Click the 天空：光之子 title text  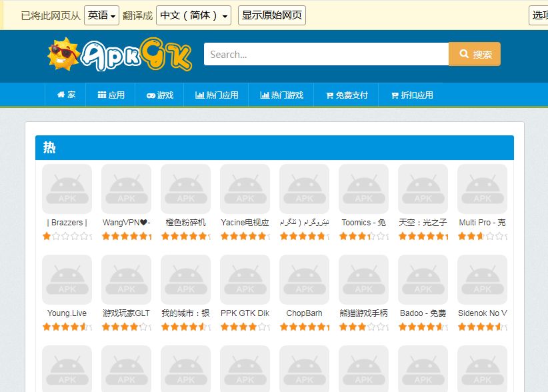coord(423,223)
